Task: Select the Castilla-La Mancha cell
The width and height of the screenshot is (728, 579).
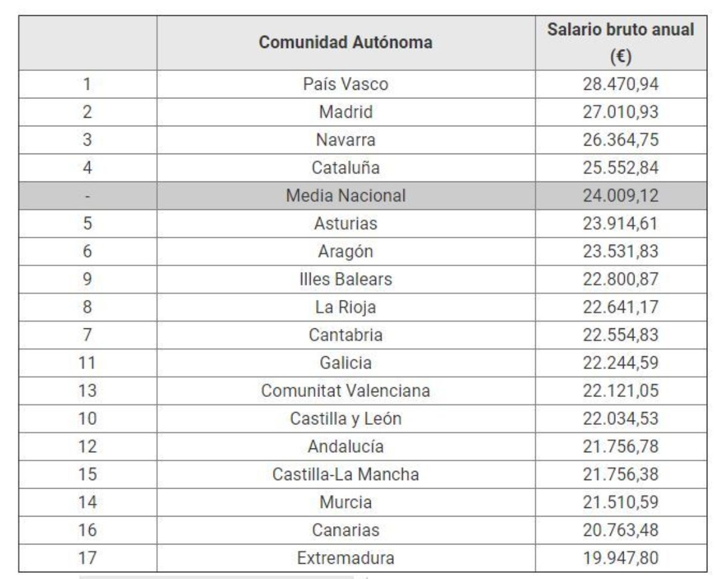Action: 345,475
